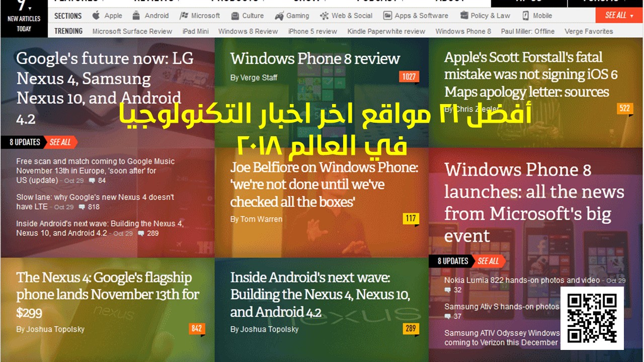Open Samsung ATIV Odyssey Windows update link
Image resolution: width=644 pixels, height=362 pixels.
(502, 337)
